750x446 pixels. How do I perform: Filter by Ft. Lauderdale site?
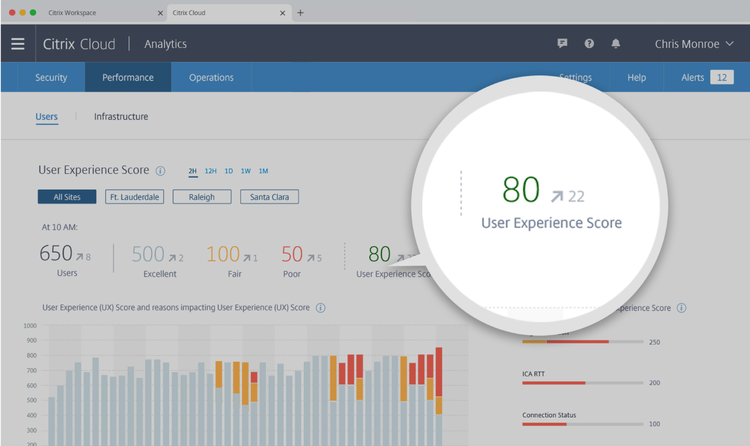[134, 197]
